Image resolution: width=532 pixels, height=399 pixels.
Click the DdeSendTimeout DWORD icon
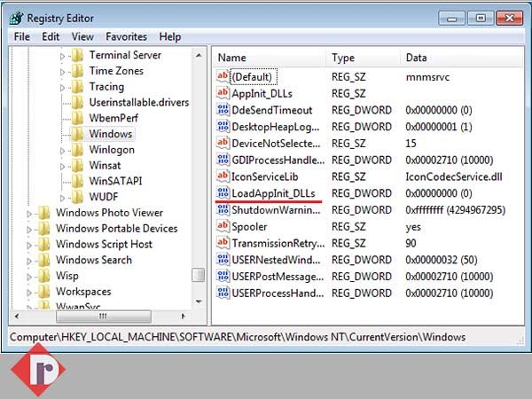pos(223,110)
